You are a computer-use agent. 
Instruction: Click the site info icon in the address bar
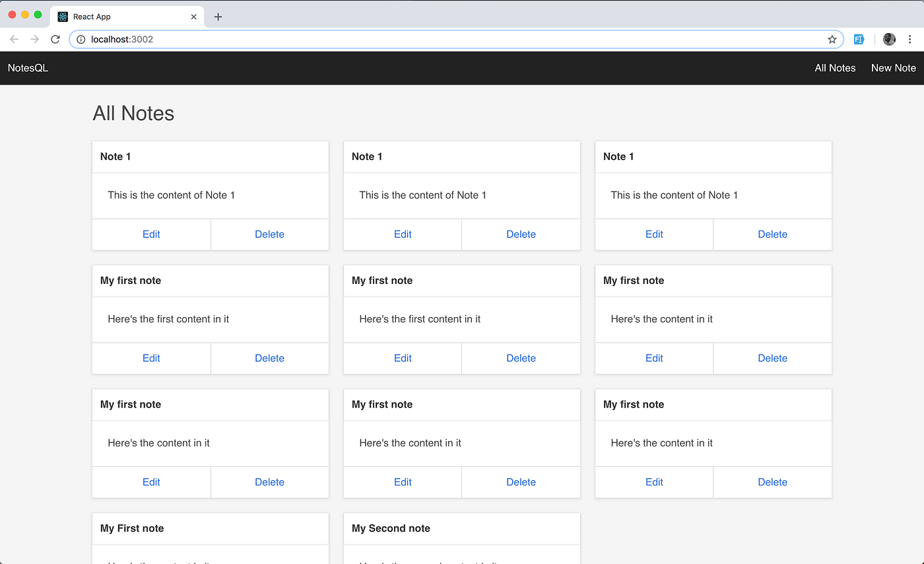[x=80, y=39]
